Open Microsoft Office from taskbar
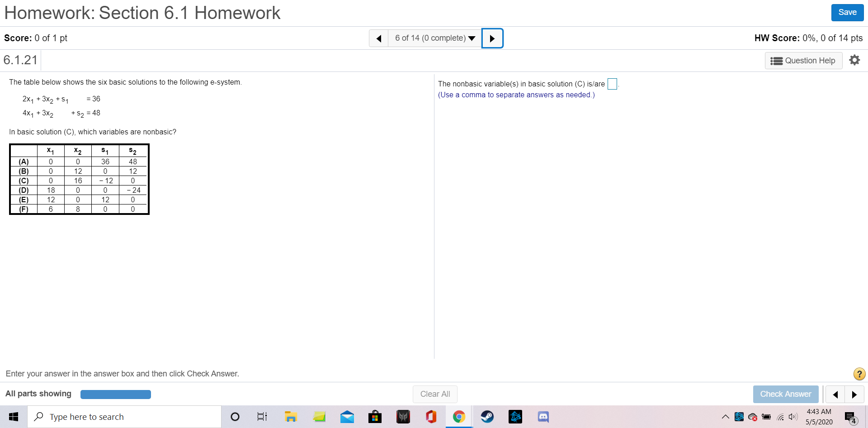Viewport: 868px width, 428px height. [x=431, y=417]
